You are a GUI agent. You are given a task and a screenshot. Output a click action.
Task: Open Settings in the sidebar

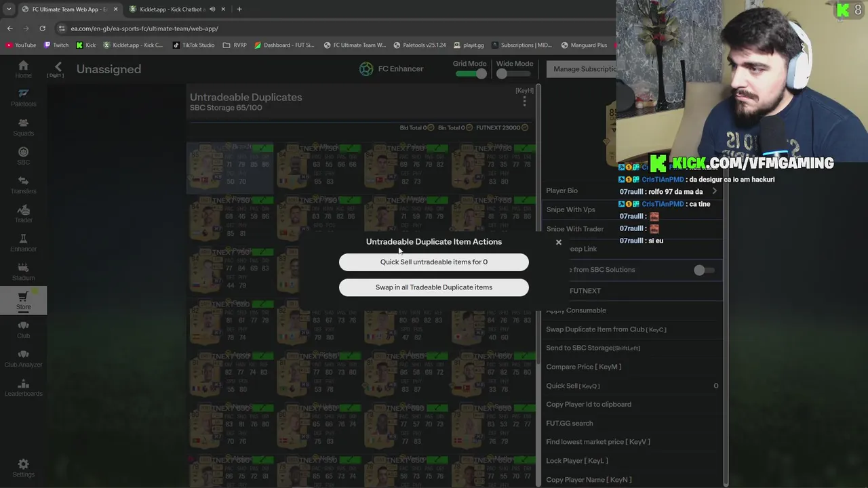pyautogui.click(x=23, y=468)
